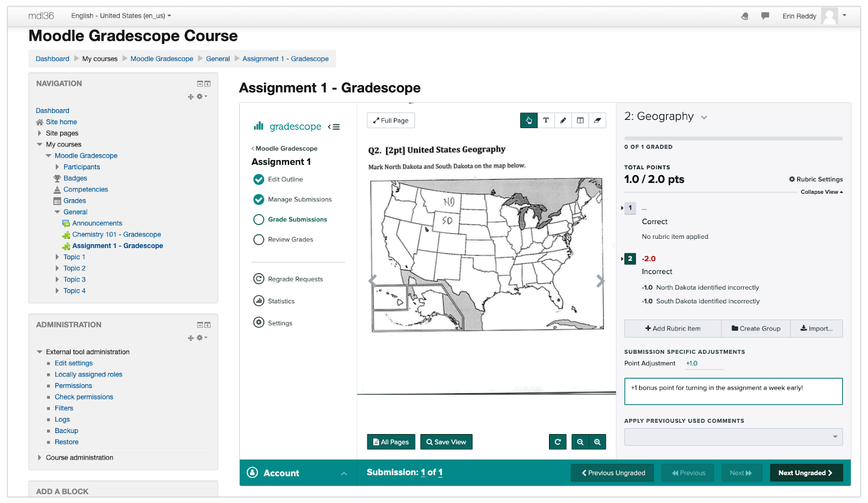868x503 pixels.
Task: Expand Topic 1 in navigation
Action: coord(57,257)
